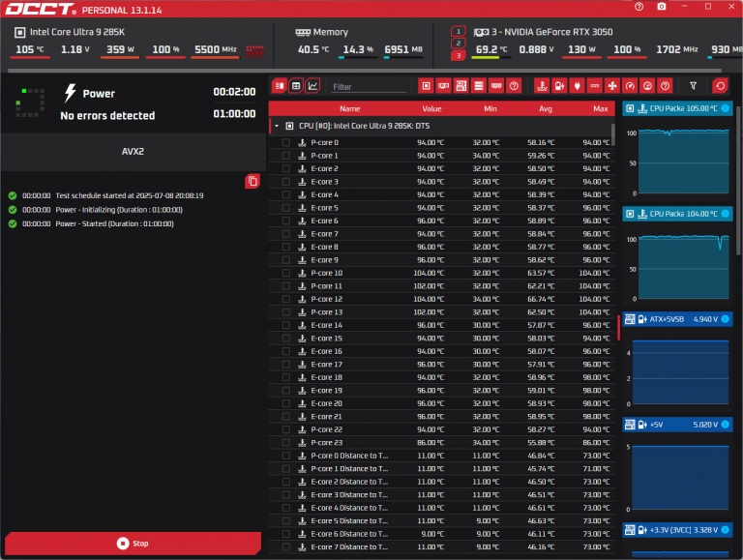Tick the E-core 18 checkbox
This screenshot has width=743, height=560.
286,377
